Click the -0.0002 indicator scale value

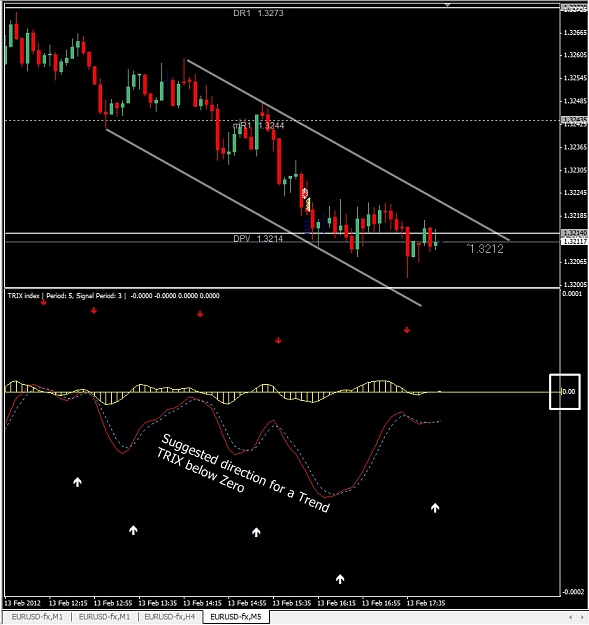pyautogui.click(x=573, y=592)
